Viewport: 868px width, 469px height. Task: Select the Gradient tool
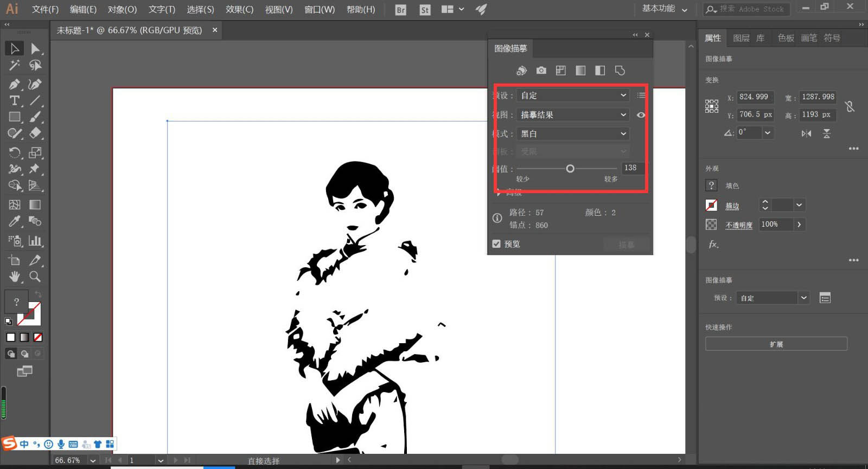pyautogui.click(x=35, y=204)
